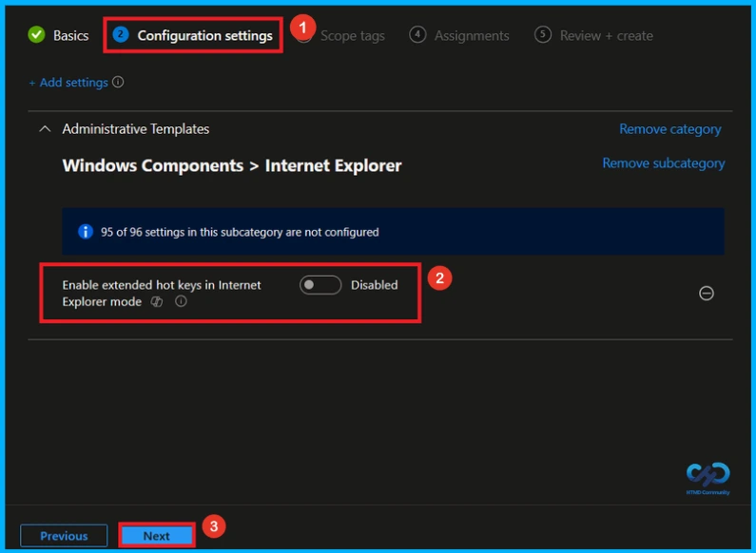The height and width of the screenshot is (553, 756).
Task: Open info tooltip for extended hot keys setting
Action: (181, 301)
